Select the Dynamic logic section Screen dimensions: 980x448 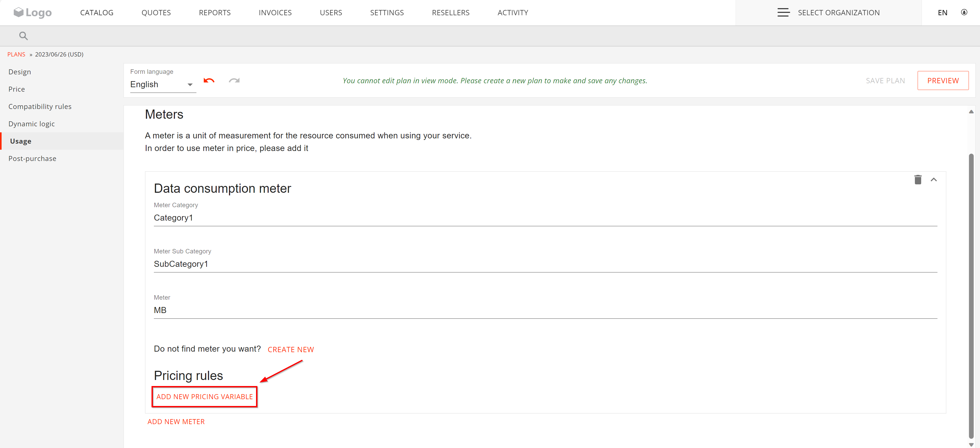62,124
